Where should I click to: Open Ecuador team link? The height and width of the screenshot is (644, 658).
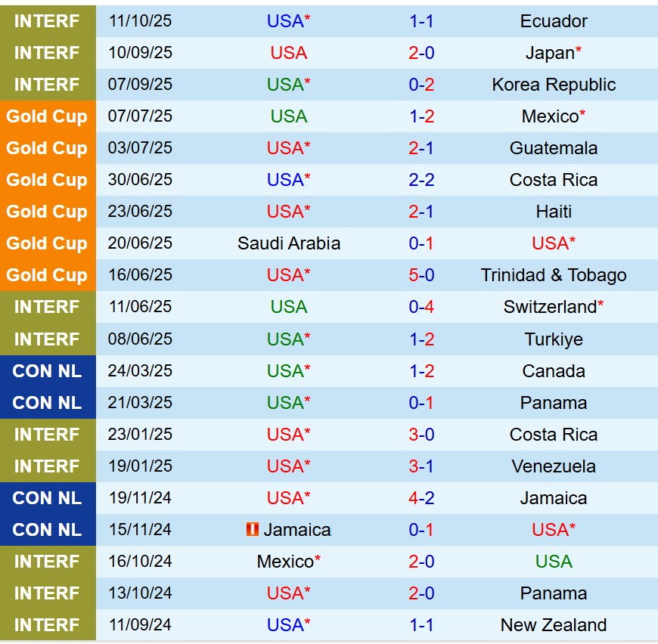coord(554,21)
